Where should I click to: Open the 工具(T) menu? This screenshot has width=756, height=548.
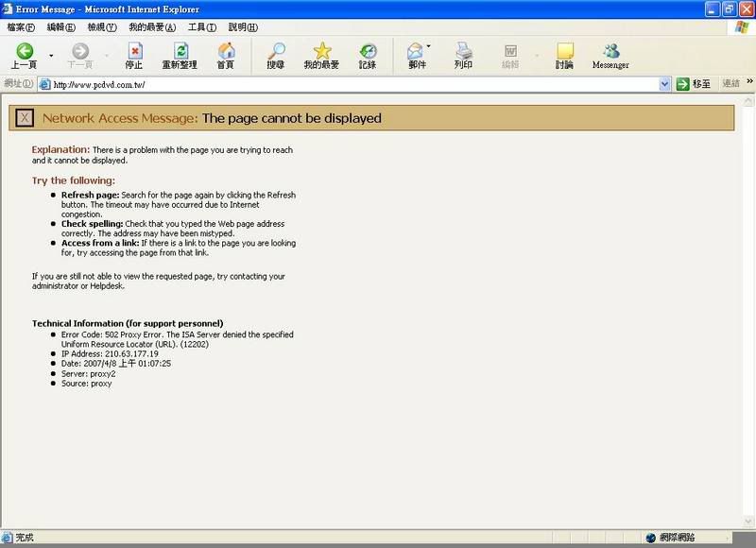202,27
